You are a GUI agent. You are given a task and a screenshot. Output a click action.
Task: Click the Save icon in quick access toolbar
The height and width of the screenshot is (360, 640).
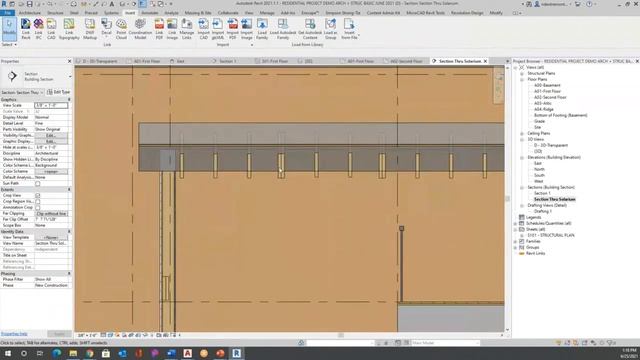pyautogui.click(x=29, y=4)
